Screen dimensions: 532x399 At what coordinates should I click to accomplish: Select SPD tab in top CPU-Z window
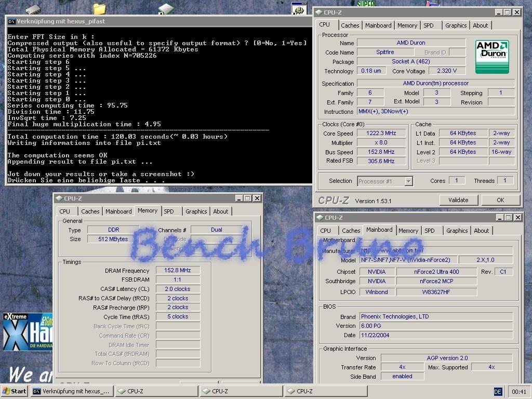tap(429, 25)
